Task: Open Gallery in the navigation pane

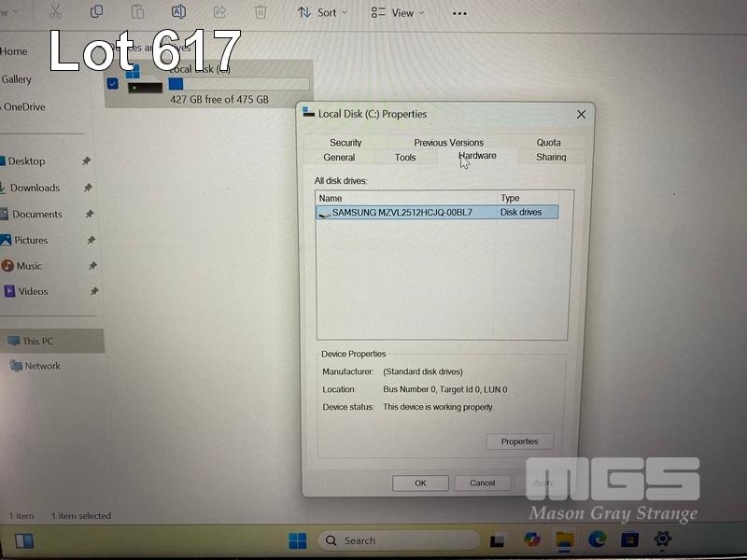Action: click(16, 79)
